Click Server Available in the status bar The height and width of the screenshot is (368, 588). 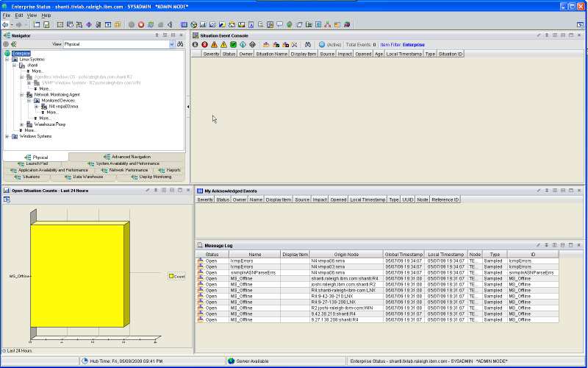[252, 361]
